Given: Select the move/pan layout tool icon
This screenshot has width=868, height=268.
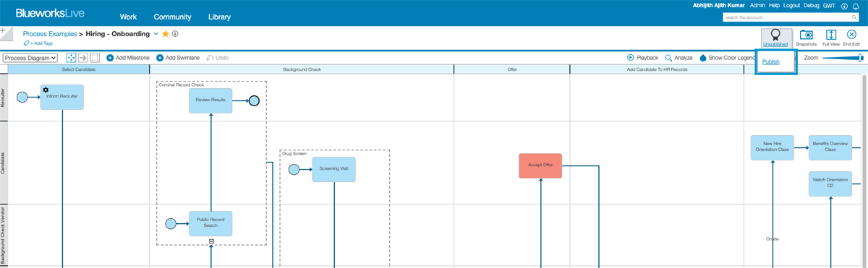Looking at the screenshot, I should 72,57.
